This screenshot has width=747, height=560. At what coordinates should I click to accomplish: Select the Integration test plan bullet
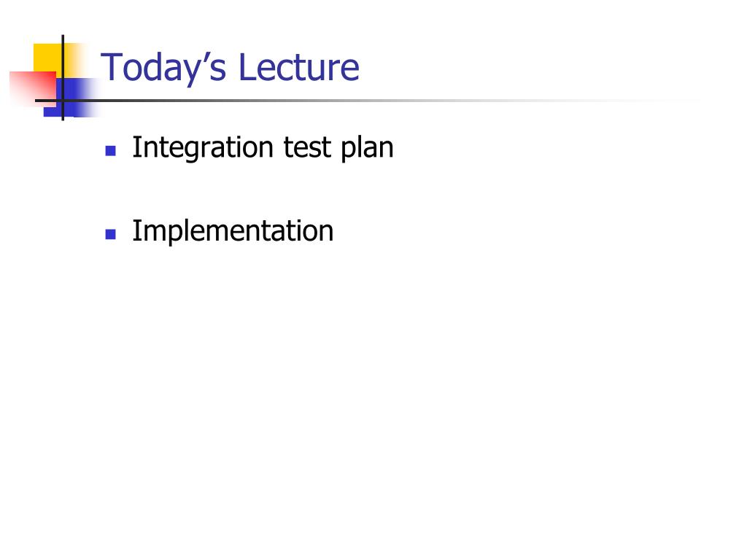tap(263, 148)
